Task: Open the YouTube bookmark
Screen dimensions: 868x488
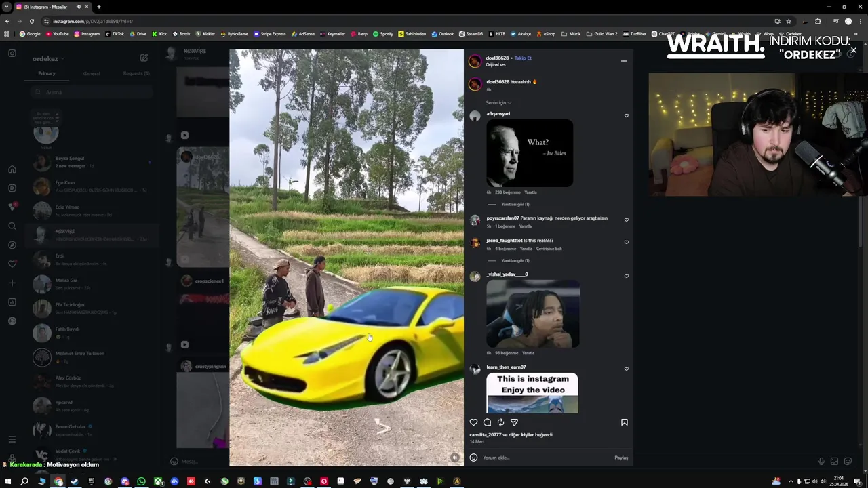Action: (x=57, y=34)
